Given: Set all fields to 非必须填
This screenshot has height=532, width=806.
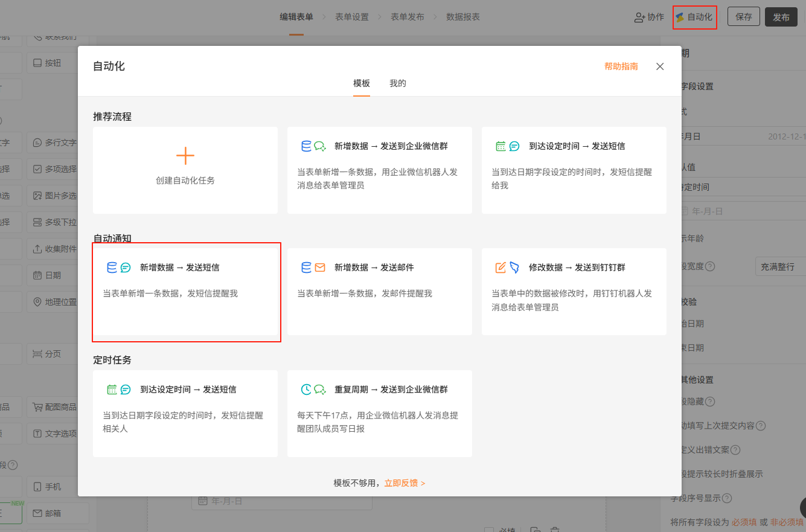Looking at the screenshot, I should [787, 522].
